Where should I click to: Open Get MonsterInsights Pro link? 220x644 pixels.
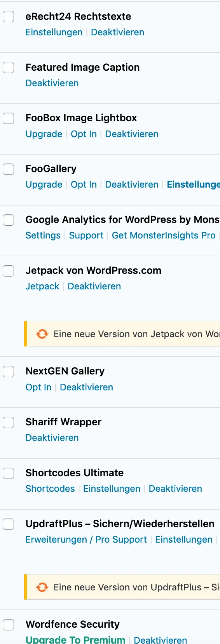pos(164,235)
